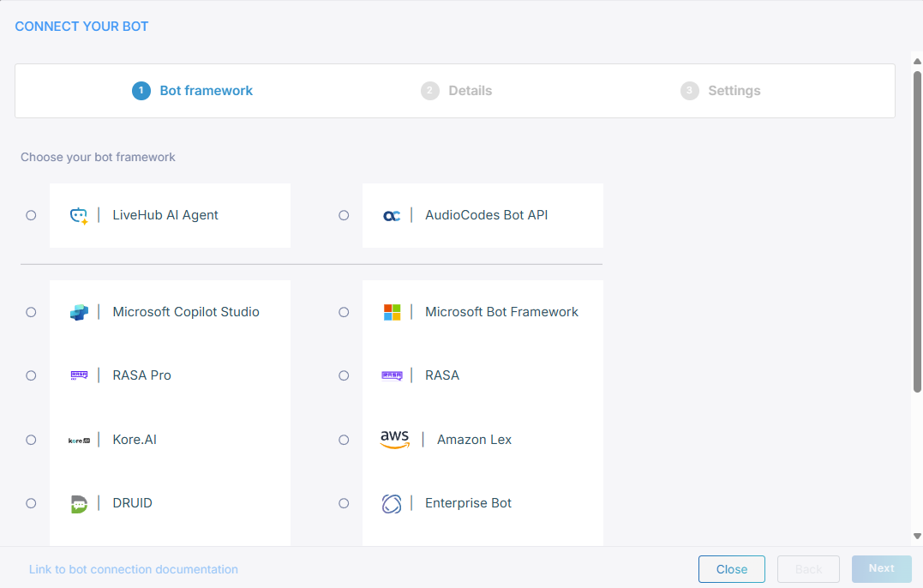Click the LiveHub AI Agent label
This screenshot has width=923, height=588.
tap(165, 215)
